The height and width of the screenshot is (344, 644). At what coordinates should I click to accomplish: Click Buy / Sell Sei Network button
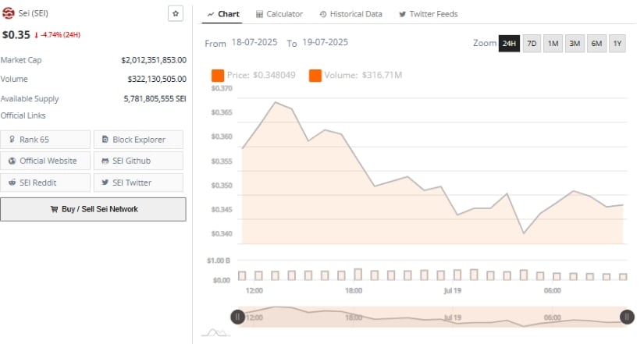[93, 209]
